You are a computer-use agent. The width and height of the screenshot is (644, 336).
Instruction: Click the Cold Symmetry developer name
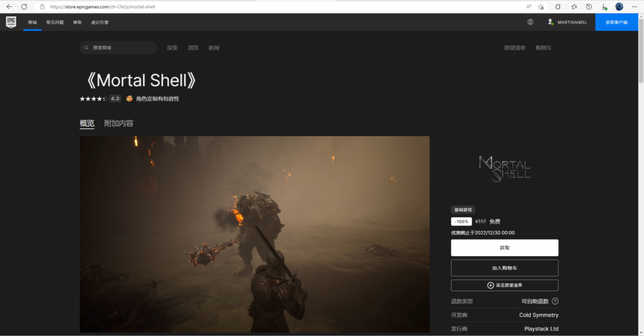pyautogui.click(x=539, y=315)
